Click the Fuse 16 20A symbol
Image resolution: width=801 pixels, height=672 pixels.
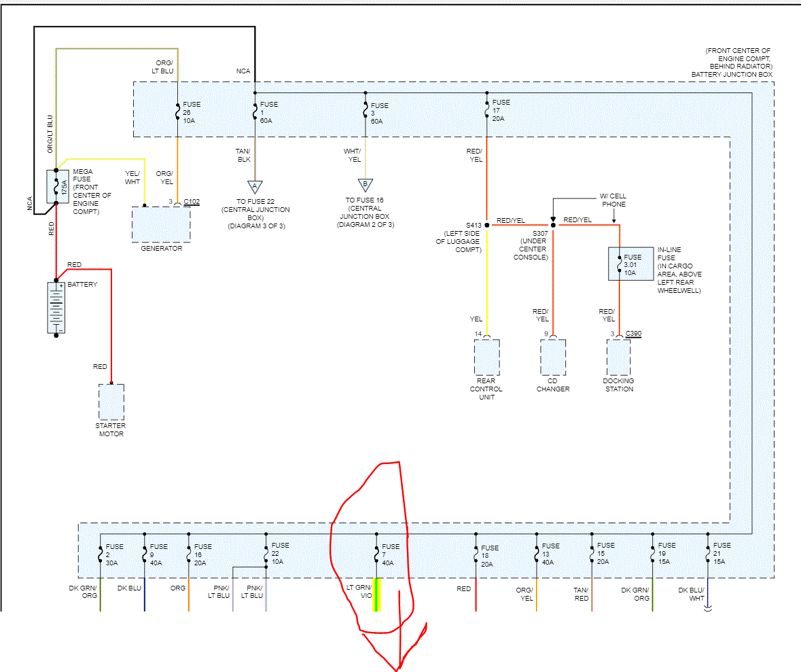pos(188,554)
